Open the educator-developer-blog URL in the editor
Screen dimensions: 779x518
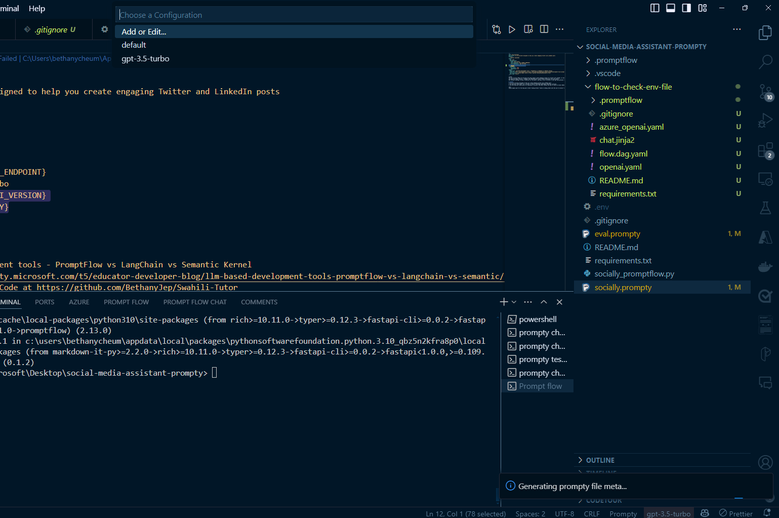pyautogui.click(x=252, y=276)
